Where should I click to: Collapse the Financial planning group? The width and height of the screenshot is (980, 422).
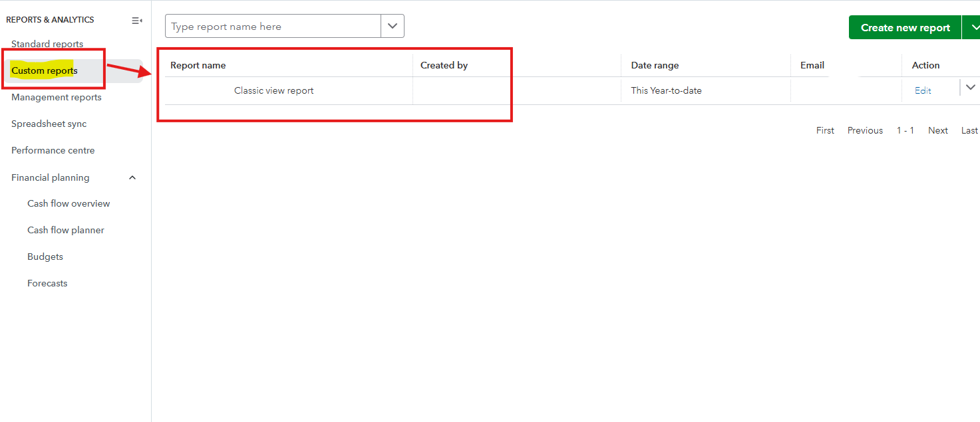132,177
